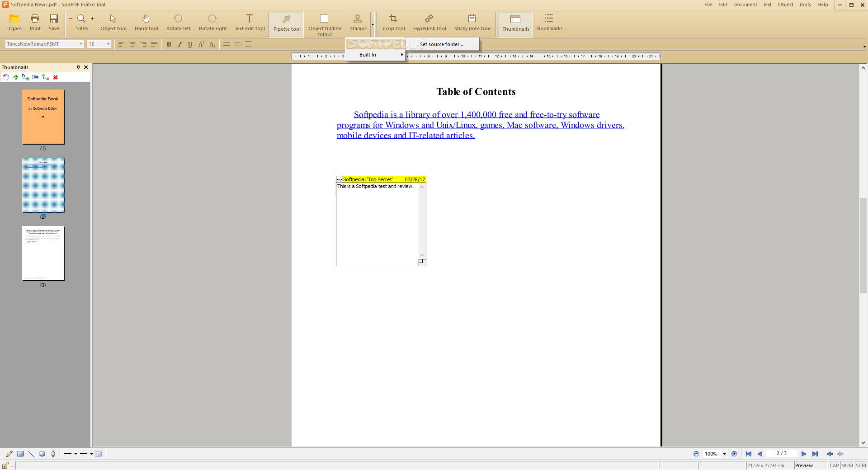Align text left
Viewport: 868px width, 470px height.
click(122, 44)
